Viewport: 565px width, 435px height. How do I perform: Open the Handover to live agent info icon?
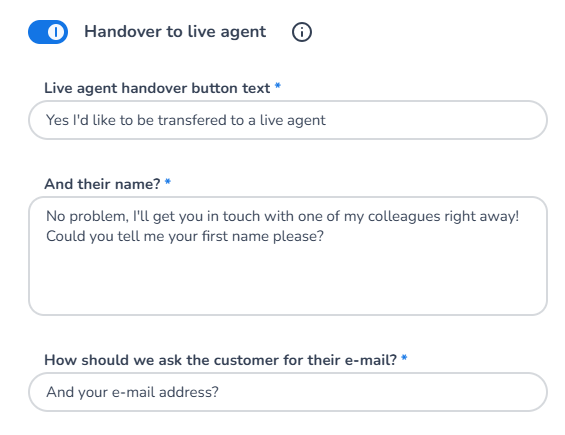(x=302, y=32)
